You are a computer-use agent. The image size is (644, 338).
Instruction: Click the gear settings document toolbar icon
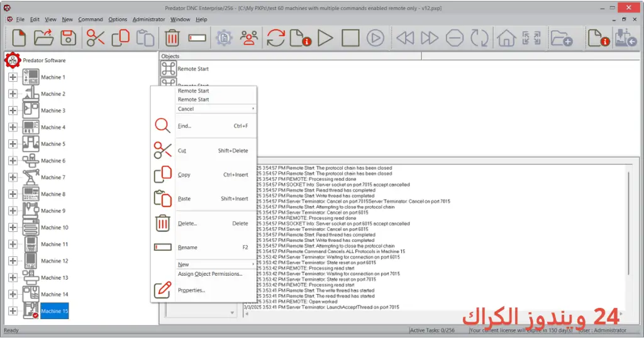point(224,38)
